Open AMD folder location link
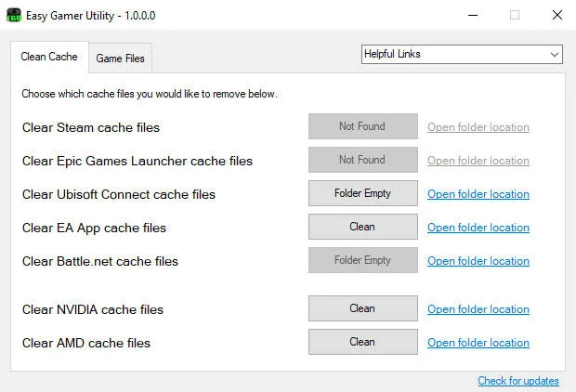This screenshot has width=576, height=392. [x=478, y=343]
